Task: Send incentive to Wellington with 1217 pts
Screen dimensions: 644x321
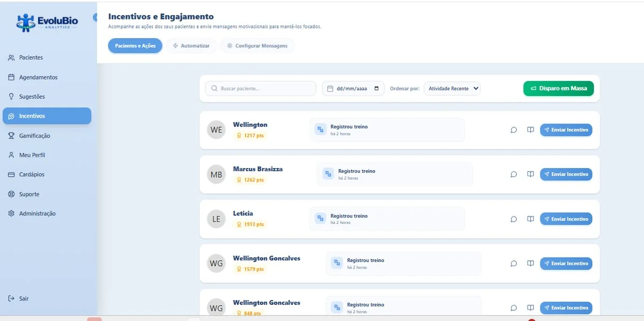Action: click(x=566, y=130)
